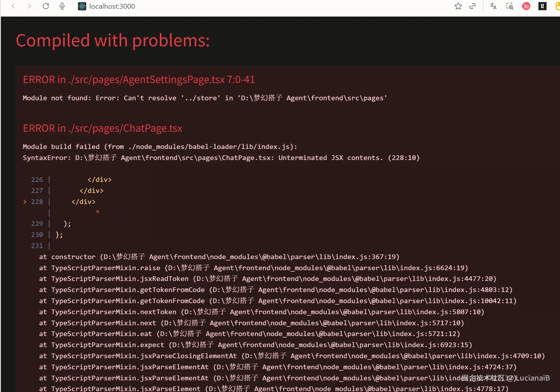Click the microphone voice icon
This screenshot has width=560, height=392.
pos(62,6)
